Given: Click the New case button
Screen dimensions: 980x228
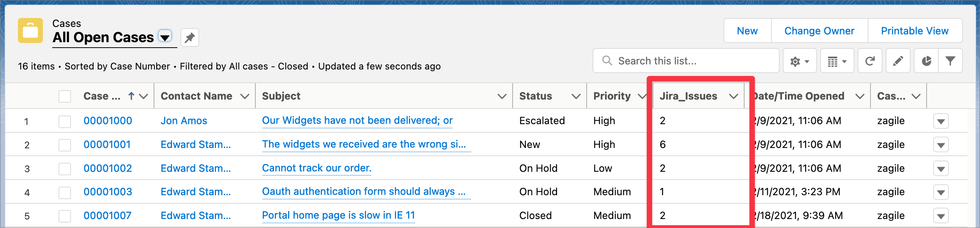Looking at the screenshot, I should (747, 31).
